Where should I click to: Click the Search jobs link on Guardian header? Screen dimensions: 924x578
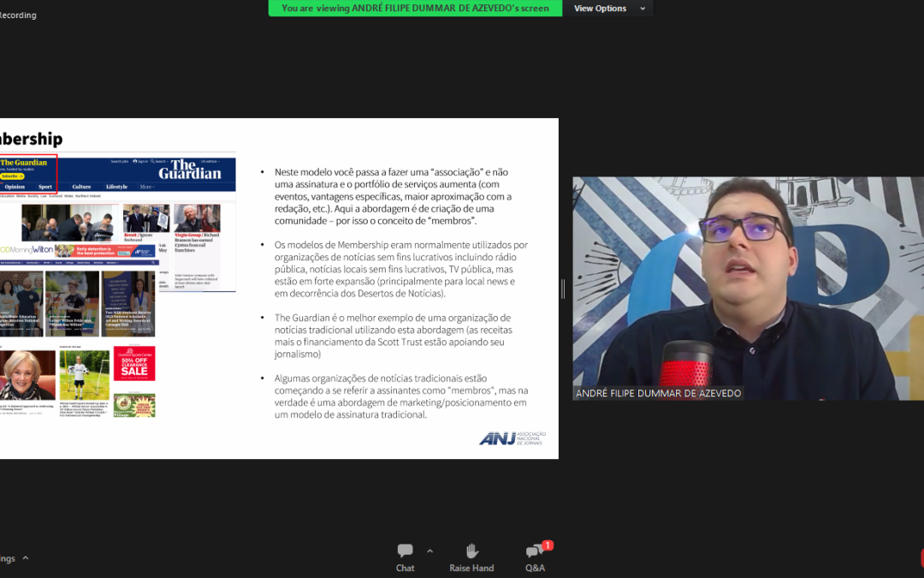tap(120, 161)
